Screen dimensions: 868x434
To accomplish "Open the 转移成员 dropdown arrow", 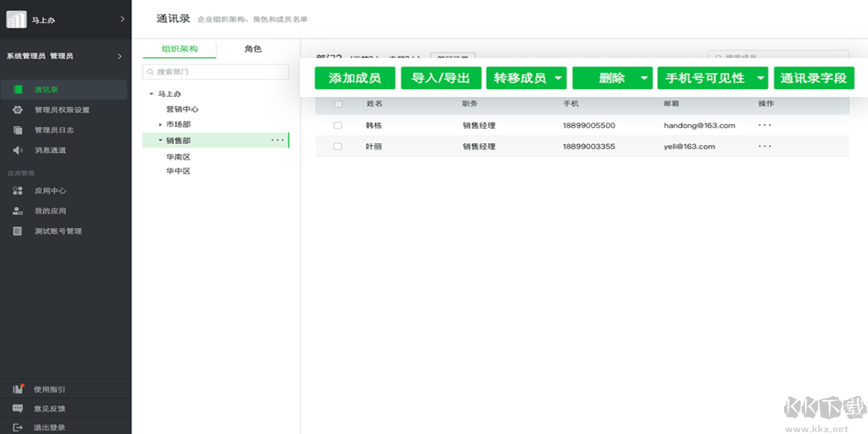I will 558,78.
